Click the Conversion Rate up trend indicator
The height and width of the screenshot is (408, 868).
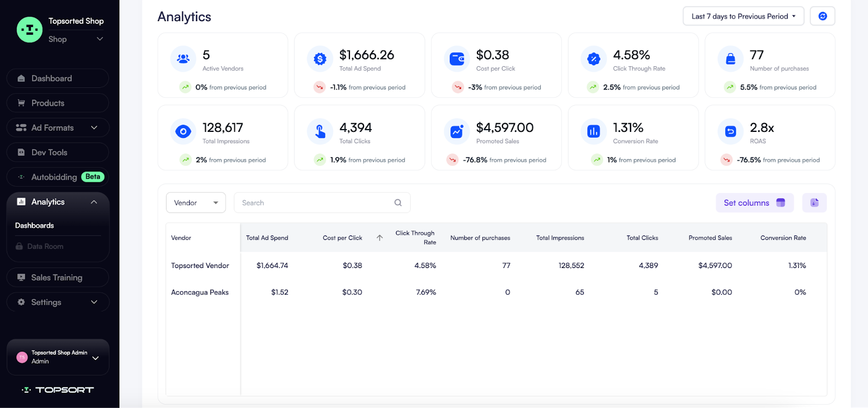(x=597, y=160)
